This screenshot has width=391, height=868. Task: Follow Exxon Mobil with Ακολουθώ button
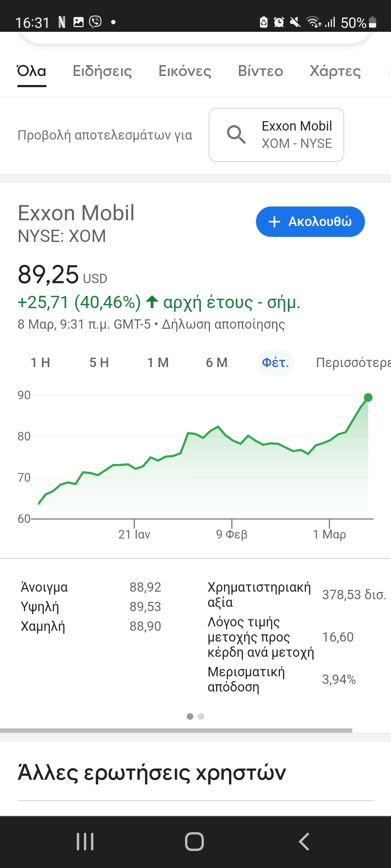[x=310, y=222]
